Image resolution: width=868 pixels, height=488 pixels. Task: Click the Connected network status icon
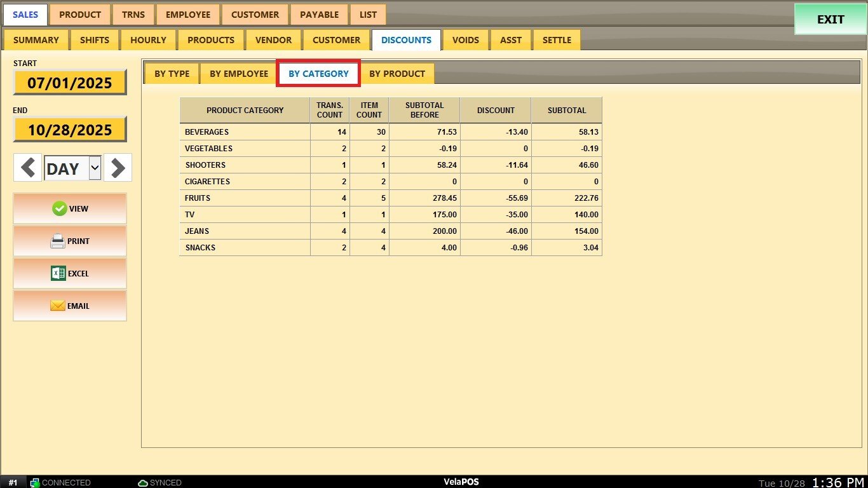pos(36,482)
